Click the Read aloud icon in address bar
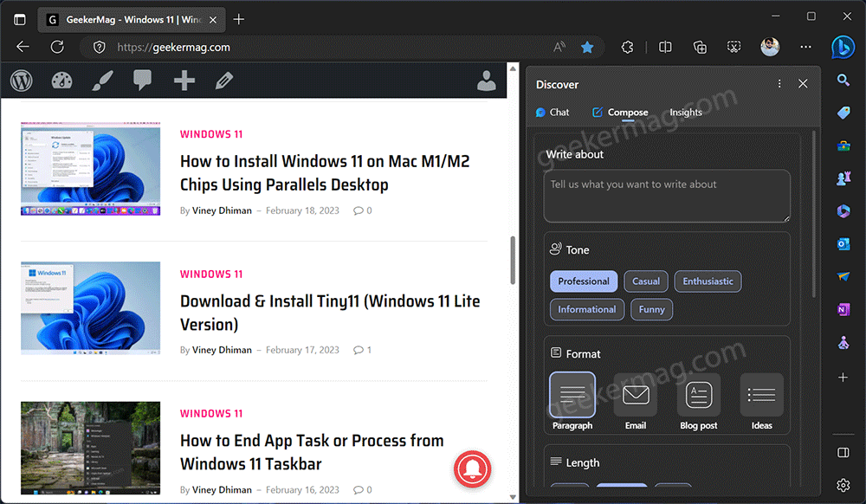This screenshot has width=866, height=504. point(559,48)
